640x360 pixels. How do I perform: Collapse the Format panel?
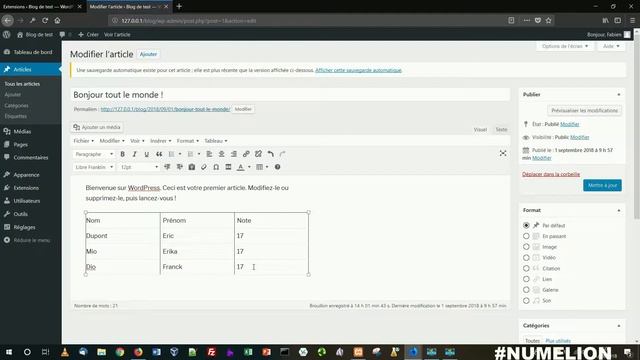click(619, 210)
